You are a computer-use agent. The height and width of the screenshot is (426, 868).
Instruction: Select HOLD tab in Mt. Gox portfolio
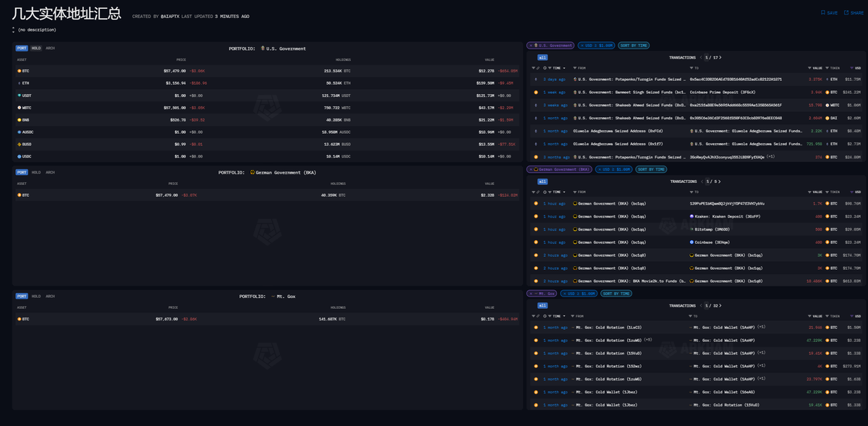(36, 296)
